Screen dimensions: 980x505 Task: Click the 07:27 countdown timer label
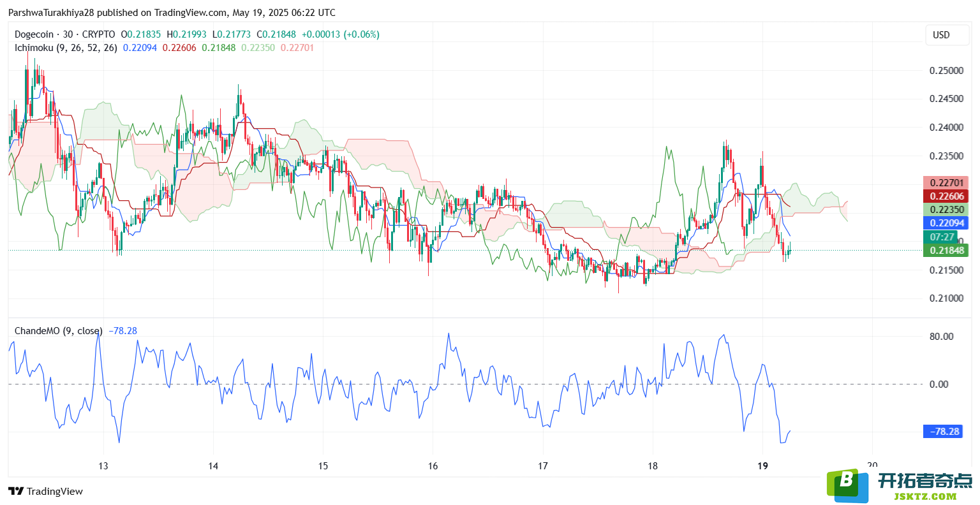click(x=941, y=237)
